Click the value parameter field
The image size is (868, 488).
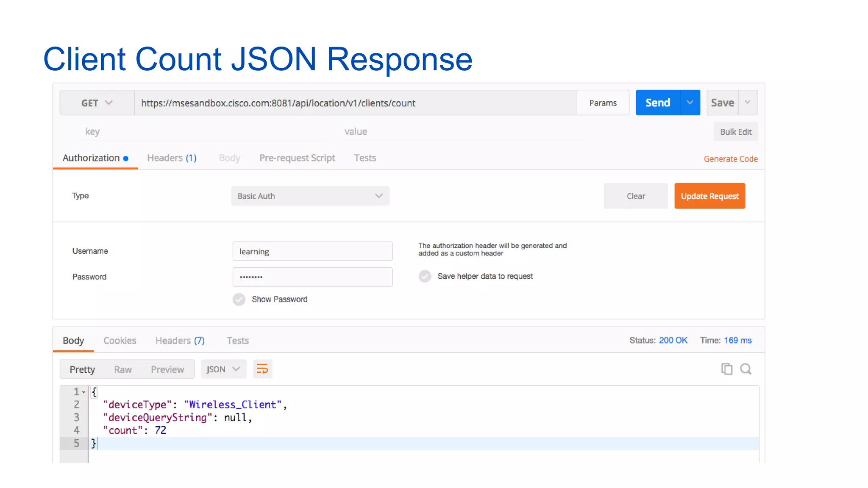coord(462,132)
